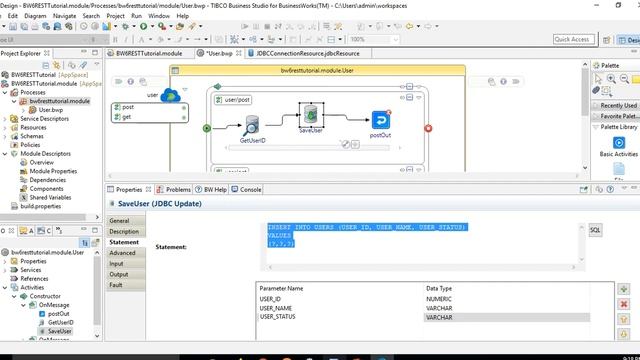This screenshot has width=640, height=360.
Task: Click the Quick Access search field
Action: (x=573, y=39)
